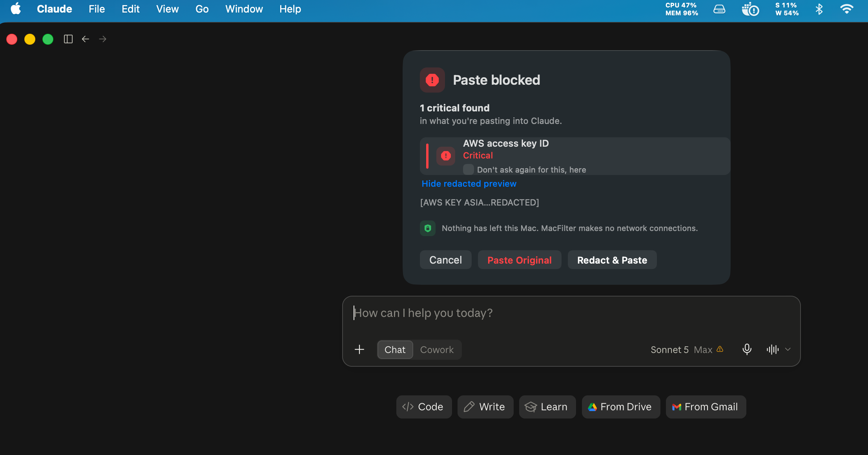Expand the voice options chevron
Screen dimensions: 868x455
coord(788,349)
